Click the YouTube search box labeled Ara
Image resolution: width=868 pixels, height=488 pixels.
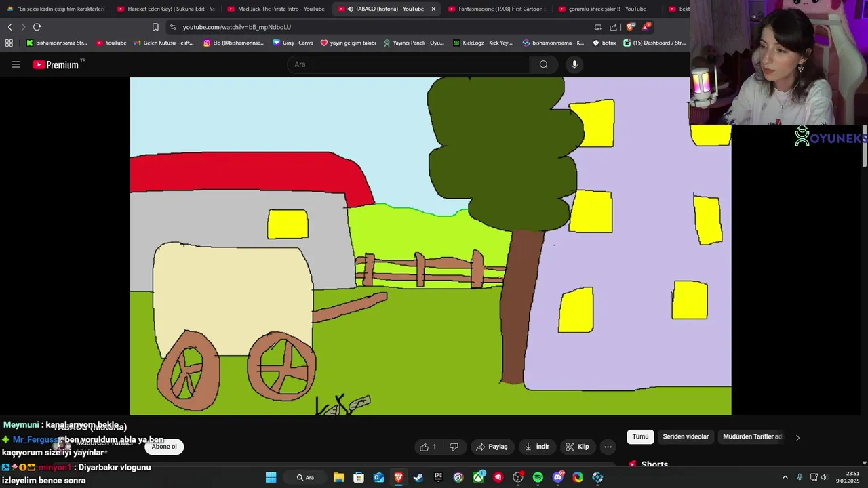pyautogui.click(x=408, y=64)
